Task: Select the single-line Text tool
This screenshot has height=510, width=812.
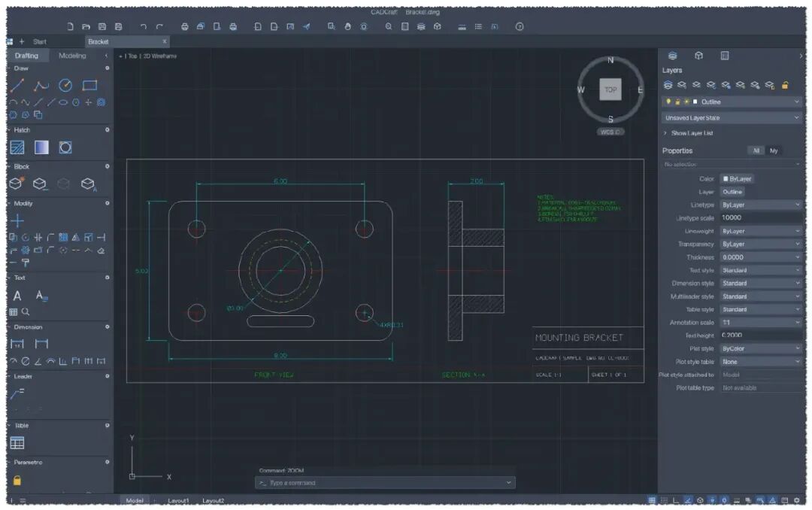Action: click(17, 296)
